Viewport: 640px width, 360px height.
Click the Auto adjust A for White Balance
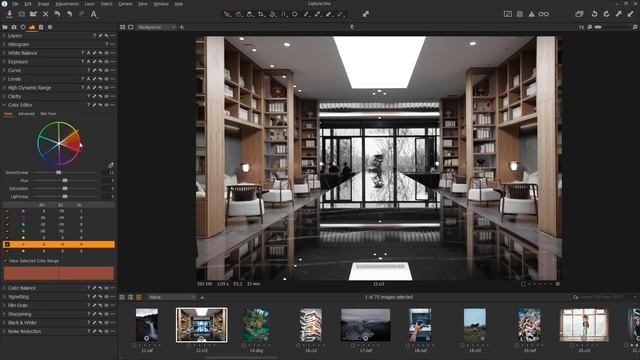[x=88, y=53]
